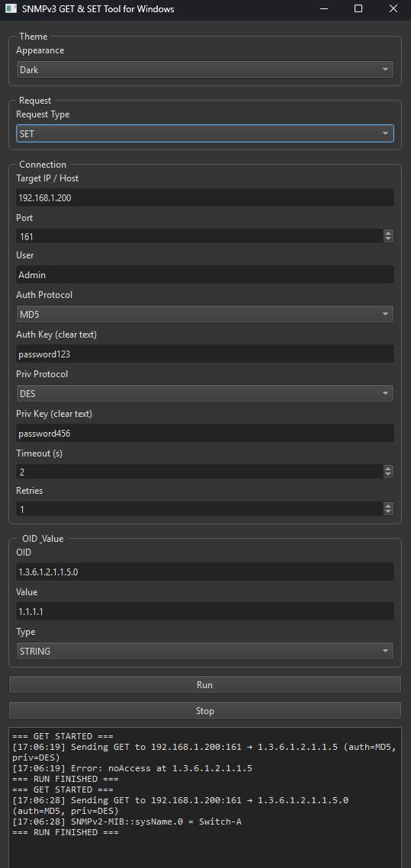
Task: Click the noAccess error log line
Action: pos(133,768)
